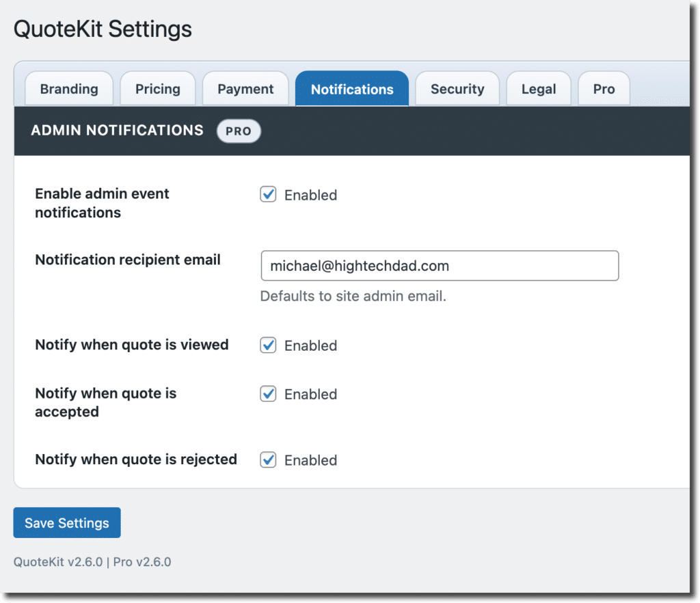Viewport: 700px width, 603px height.
Task: Open the Pro tab
Action: tap(604, 89)
